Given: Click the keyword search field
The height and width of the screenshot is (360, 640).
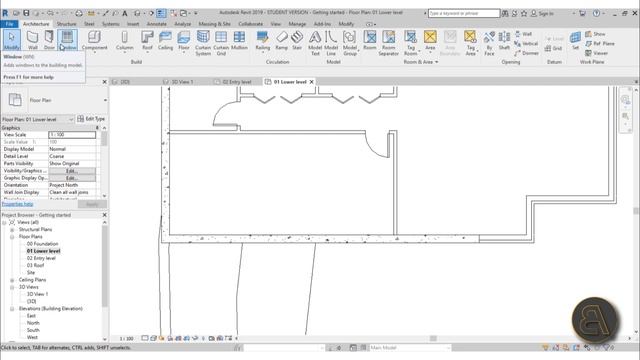Looking at the screenshot, I should point(464,13).
